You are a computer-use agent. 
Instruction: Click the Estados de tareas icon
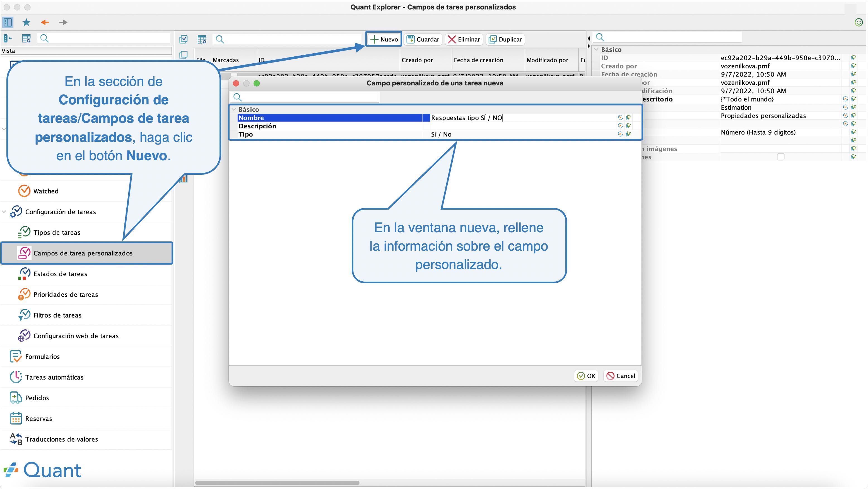tap(24, 274)
